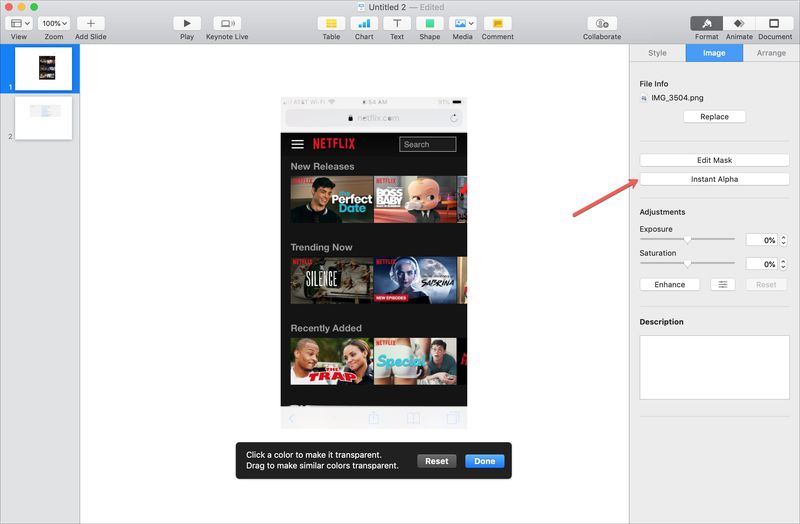Click the netflix.com address bar in image
This screenshot has height=524, width=800.
pyautogui.click(x=373, y=118)
